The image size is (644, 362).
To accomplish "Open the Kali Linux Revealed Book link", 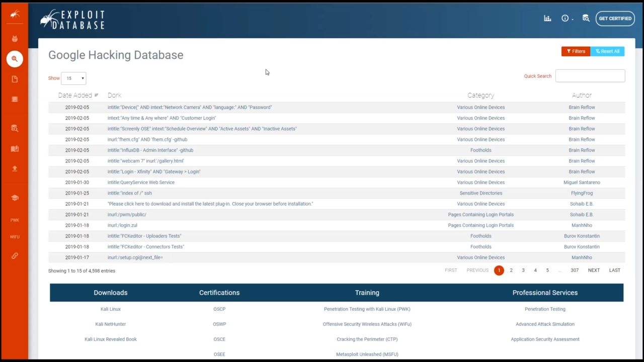I will (111, 339).
